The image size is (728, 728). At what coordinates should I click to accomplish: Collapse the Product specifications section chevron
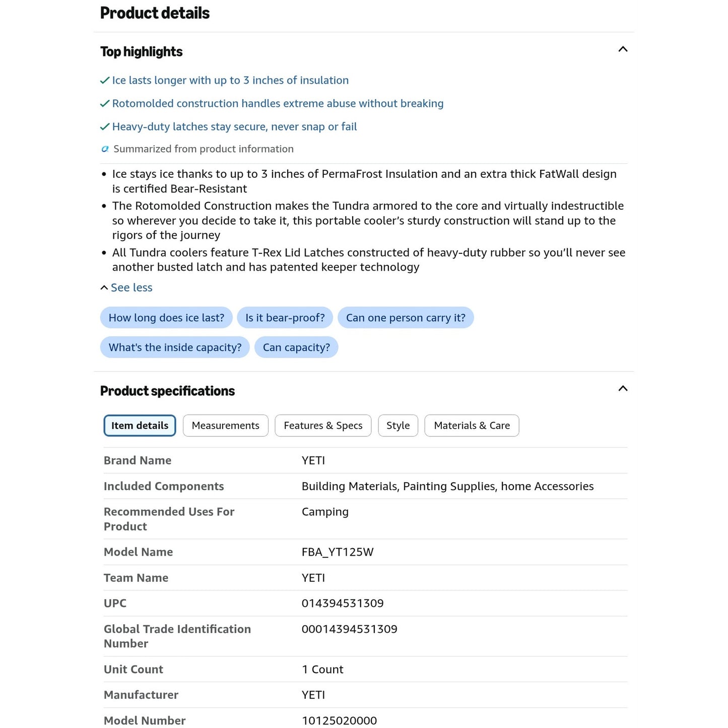pyautogui.click(x=623, y=388)
